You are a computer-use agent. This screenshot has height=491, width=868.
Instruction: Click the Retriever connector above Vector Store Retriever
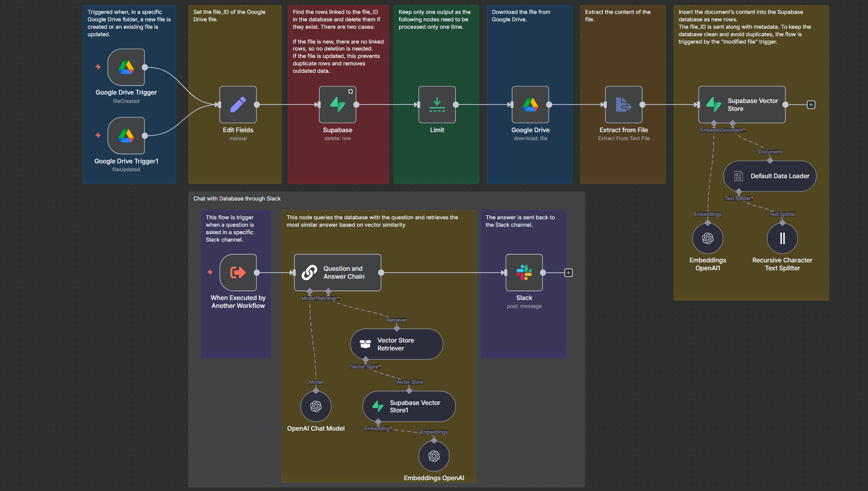396,328
